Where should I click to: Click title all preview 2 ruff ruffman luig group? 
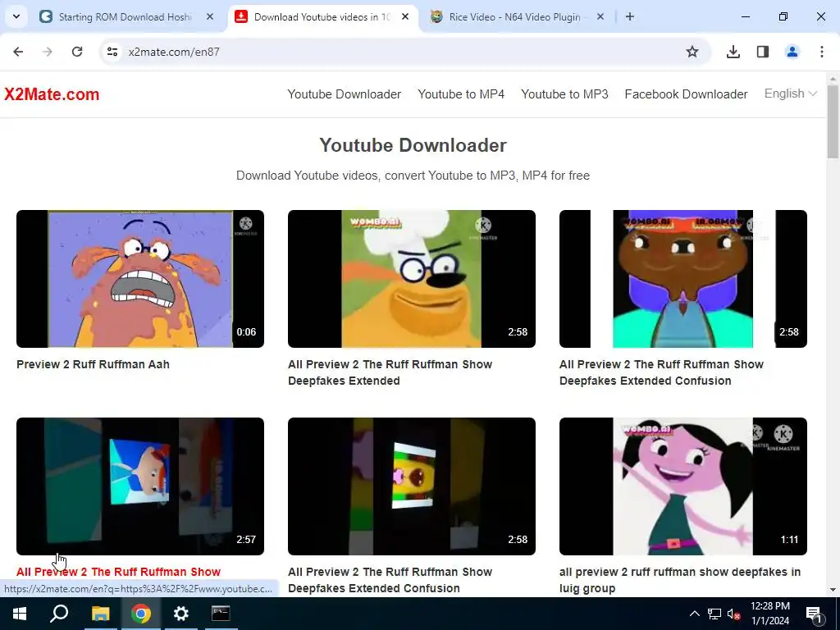680,580
